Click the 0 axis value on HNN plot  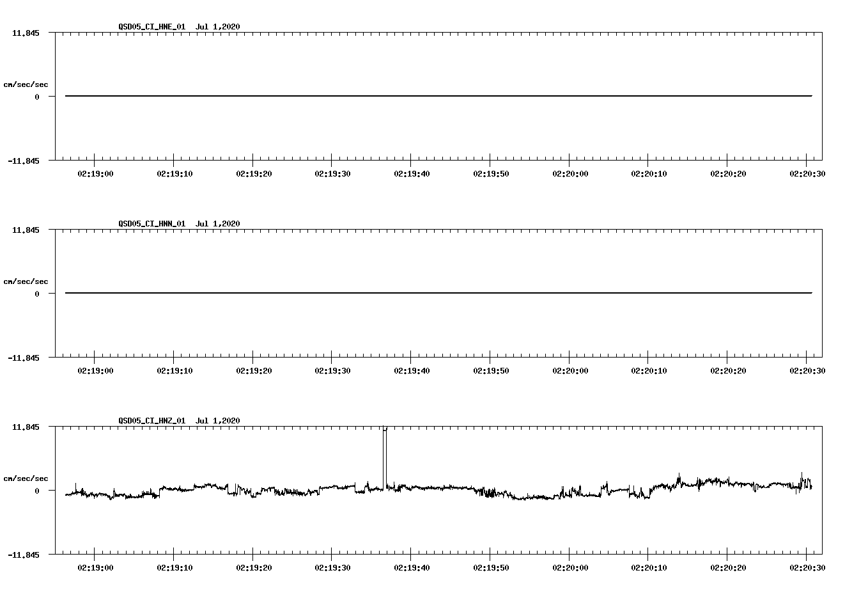[x=37, y=294]
